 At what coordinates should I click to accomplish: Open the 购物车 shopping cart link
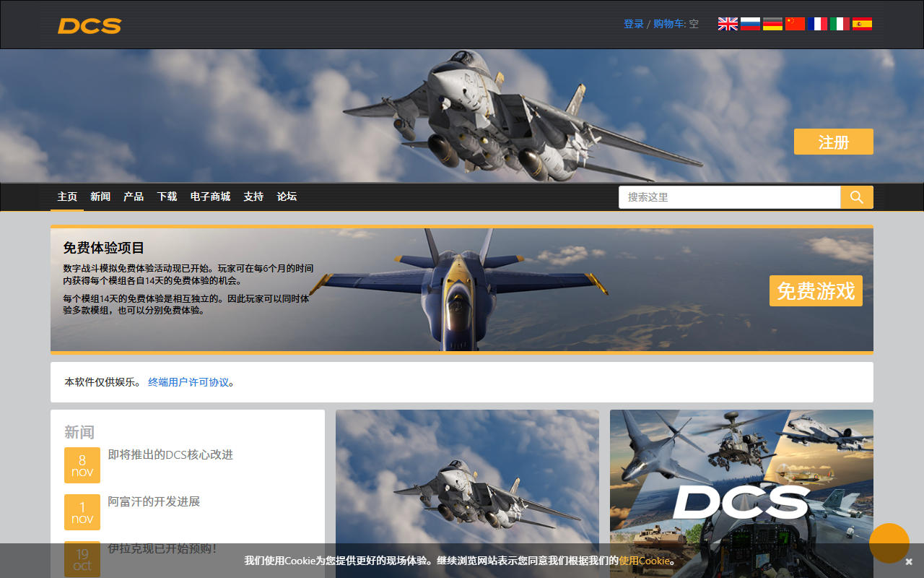click(x=669, y=24)
